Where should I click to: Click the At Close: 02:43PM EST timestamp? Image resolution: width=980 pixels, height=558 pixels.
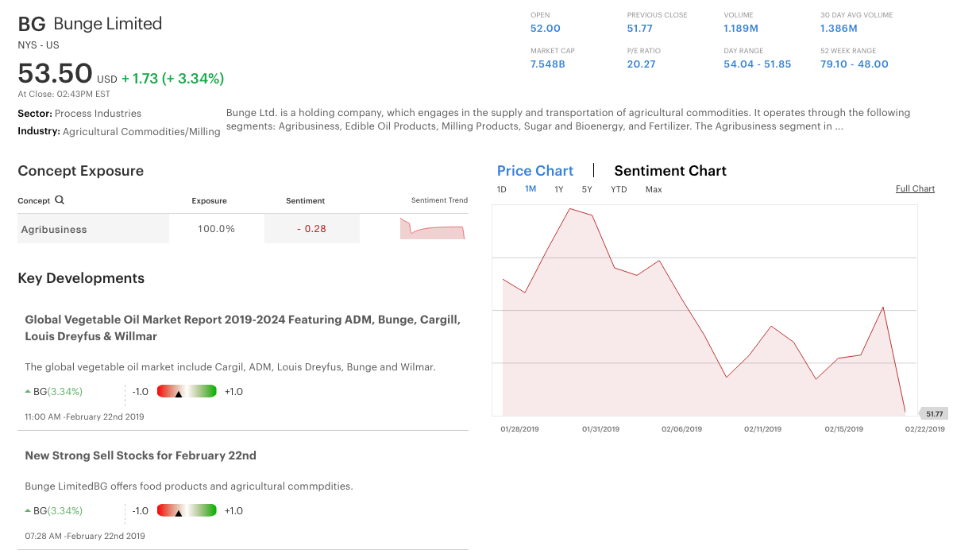pyautogui.click(x=64, y=94)
